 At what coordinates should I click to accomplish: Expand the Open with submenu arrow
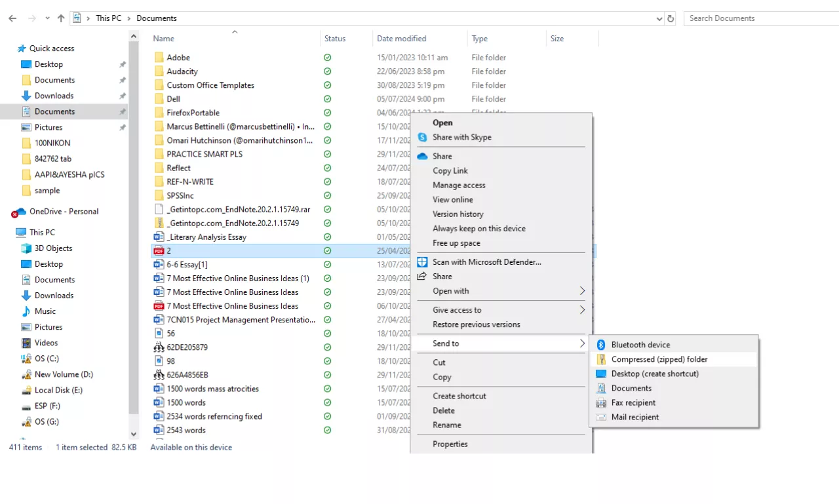[581, 291]
